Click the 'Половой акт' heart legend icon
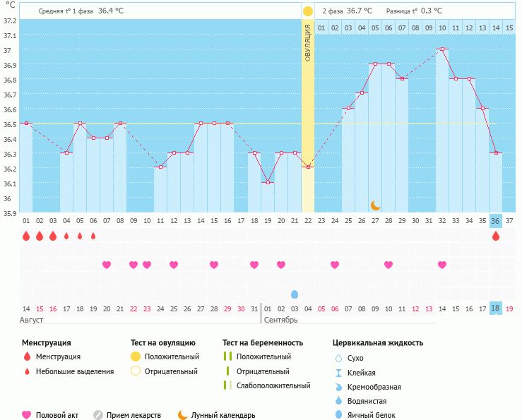The width and height of the screenshot is (522, 420). tap(27, 415)
